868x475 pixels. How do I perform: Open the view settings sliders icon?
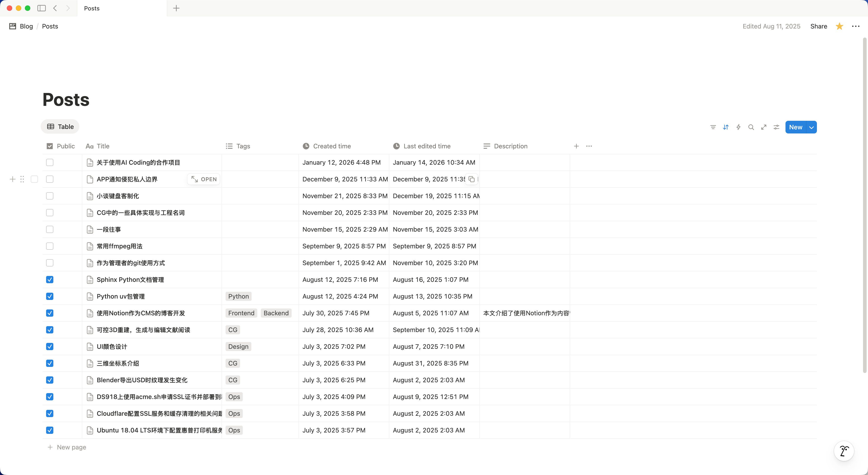776,127
